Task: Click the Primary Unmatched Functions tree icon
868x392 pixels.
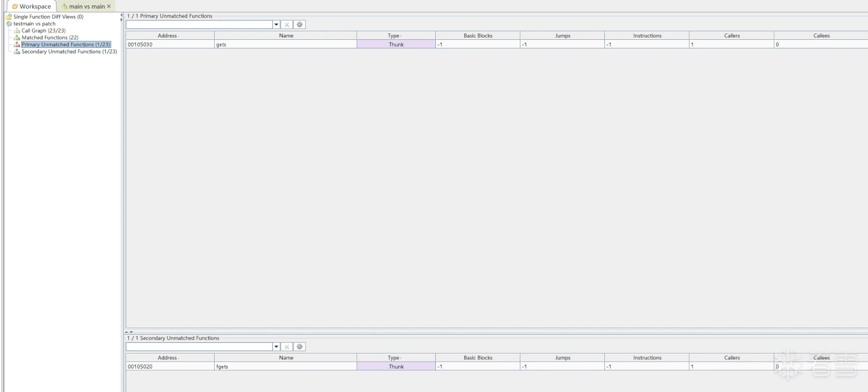Action: click(x=17, y=45)
